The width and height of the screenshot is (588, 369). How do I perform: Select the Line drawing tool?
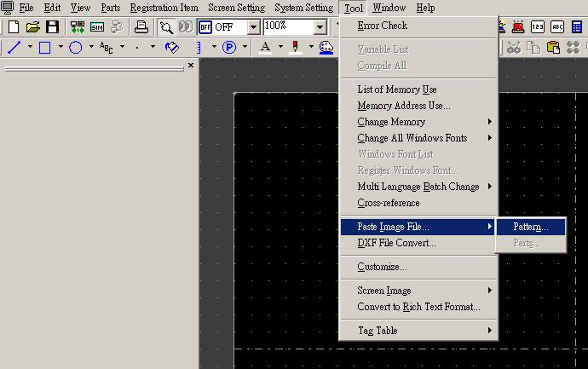click(14, 48)
